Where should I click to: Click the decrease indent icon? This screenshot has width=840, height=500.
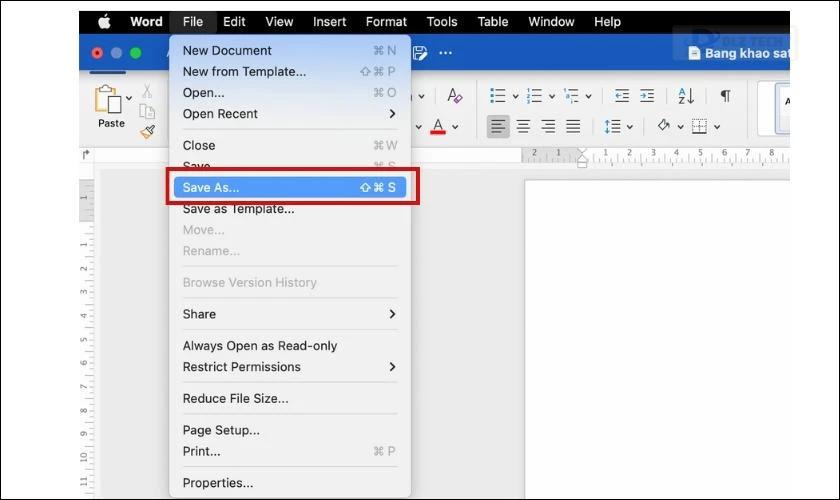pos(621,96)
